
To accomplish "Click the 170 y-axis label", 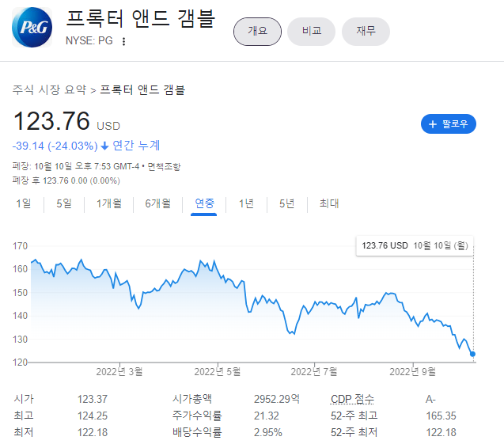I will tap(21, 246).
